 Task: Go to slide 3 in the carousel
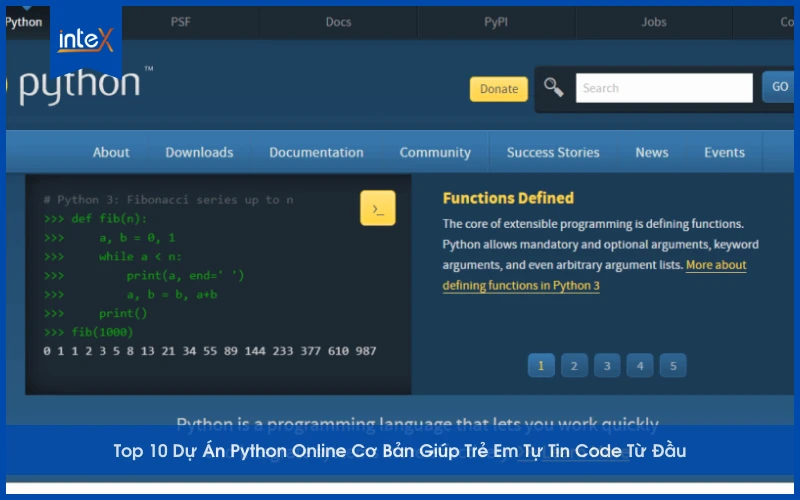coord(607,365)
